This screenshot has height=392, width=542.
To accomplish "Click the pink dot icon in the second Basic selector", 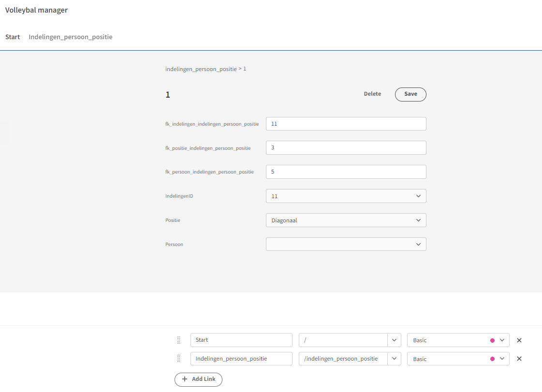I will click(491, 359).
